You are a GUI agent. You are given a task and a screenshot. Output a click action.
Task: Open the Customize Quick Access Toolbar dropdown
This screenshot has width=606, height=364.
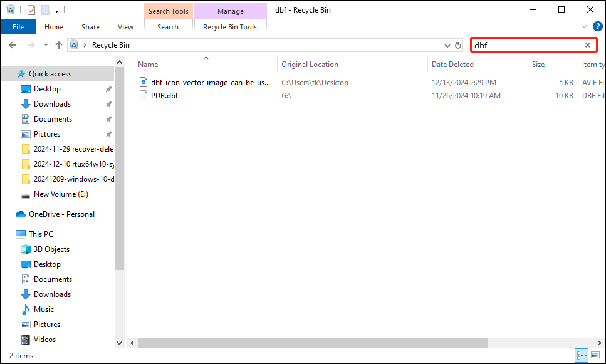click(56, 10)
